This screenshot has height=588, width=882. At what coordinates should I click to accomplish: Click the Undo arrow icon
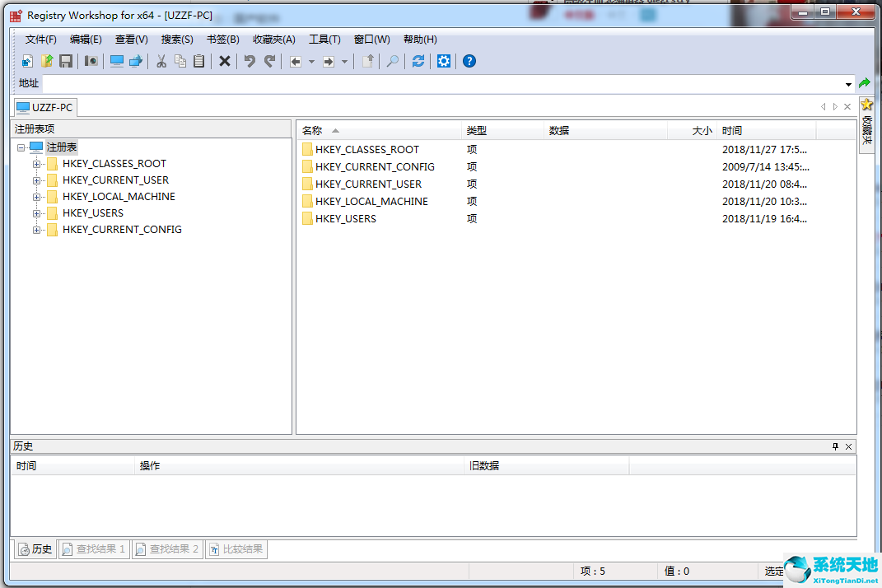pyautogui.click(x=250, y=61)
